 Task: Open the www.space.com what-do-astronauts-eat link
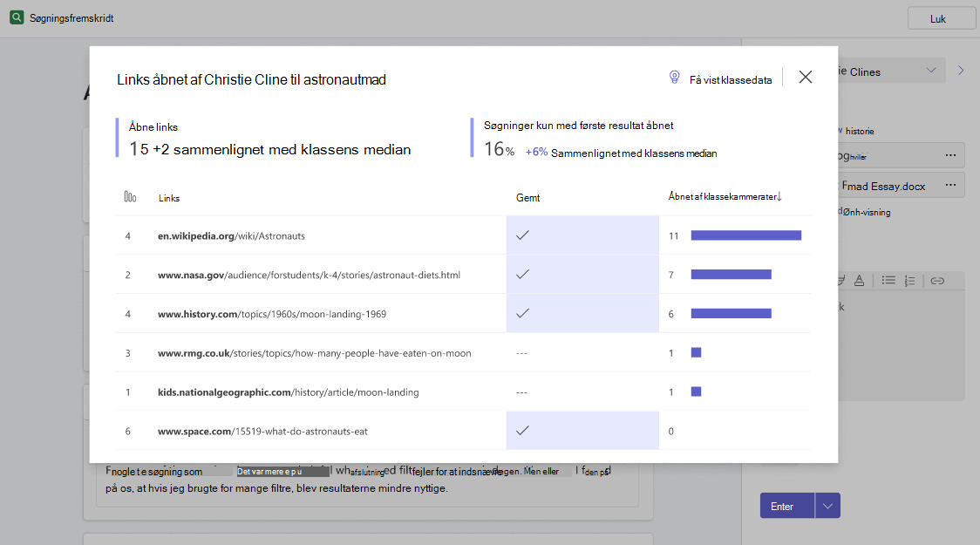pyautogui.click(x=262, y=432)
